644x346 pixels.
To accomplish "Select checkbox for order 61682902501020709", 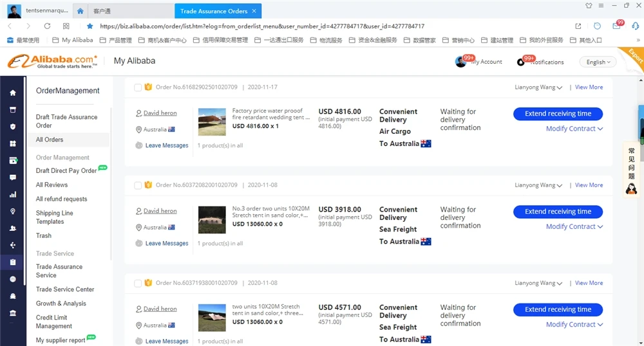I will (138, 87).
